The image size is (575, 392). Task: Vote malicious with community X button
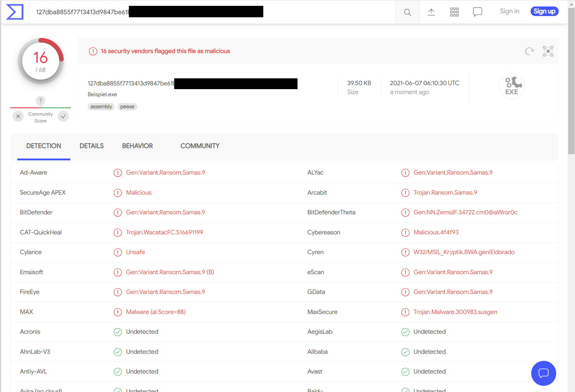pos(18,116)
